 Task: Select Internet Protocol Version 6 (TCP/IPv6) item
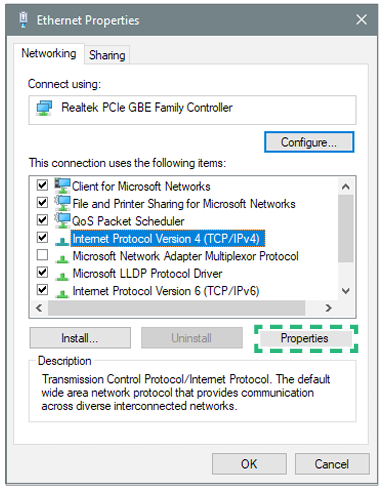(166, 291)
